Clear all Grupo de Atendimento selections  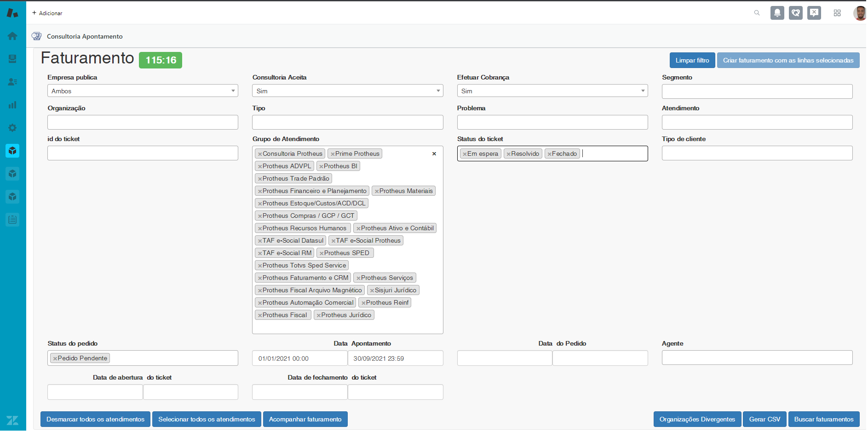tap(434, 154)
